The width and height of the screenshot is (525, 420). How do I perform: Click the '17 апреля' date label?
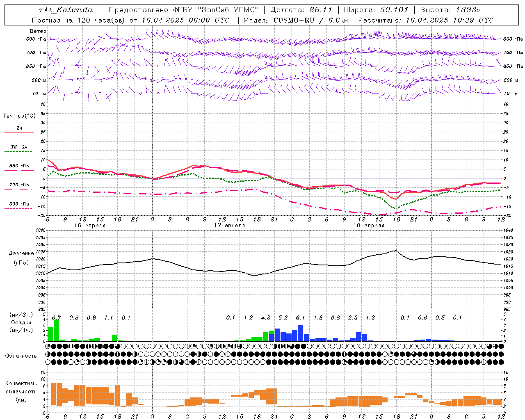[229, 226]
